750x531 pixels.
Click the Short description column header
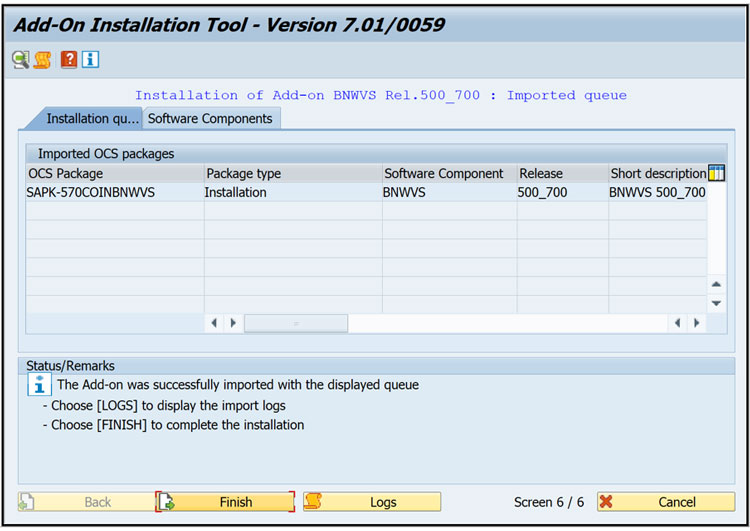coord(658,173)
